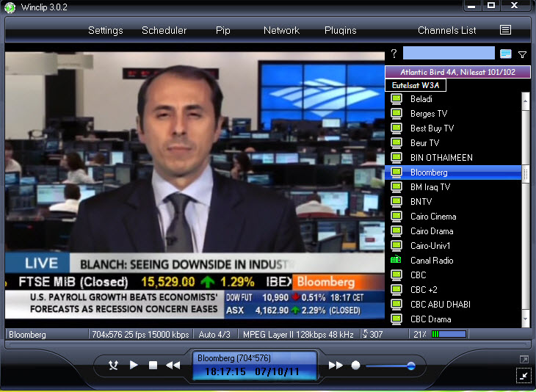
Task: Open the channel filter funnel icon
Action: coord(522,54)
